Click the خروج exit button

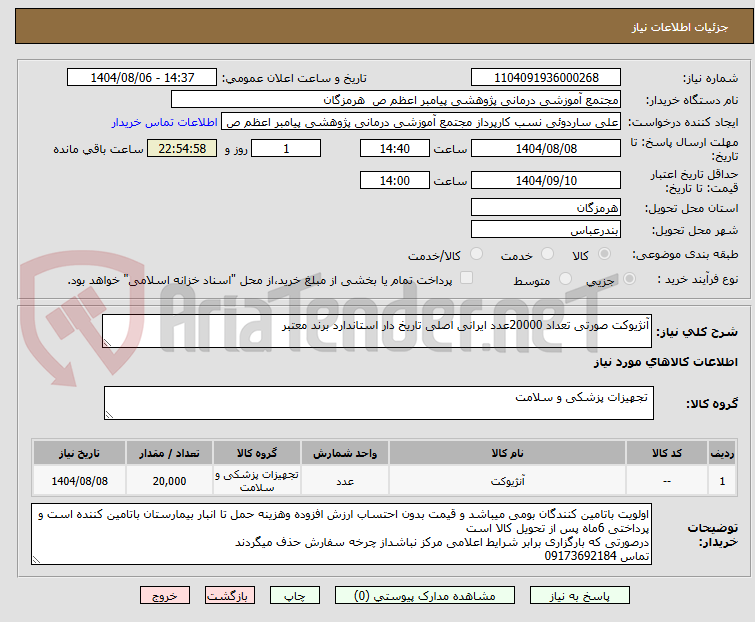pyautogui.click(x=165, y=596)
